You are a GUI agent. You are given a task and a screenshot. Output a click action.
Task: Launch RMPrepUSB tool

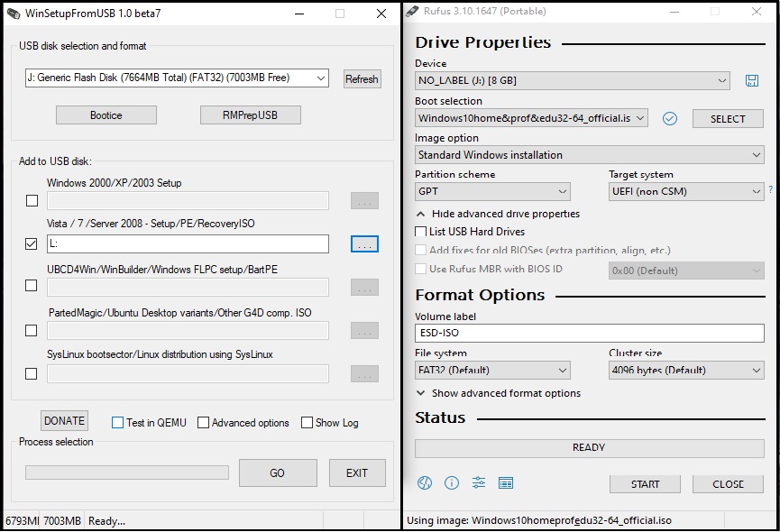point(250,115)
